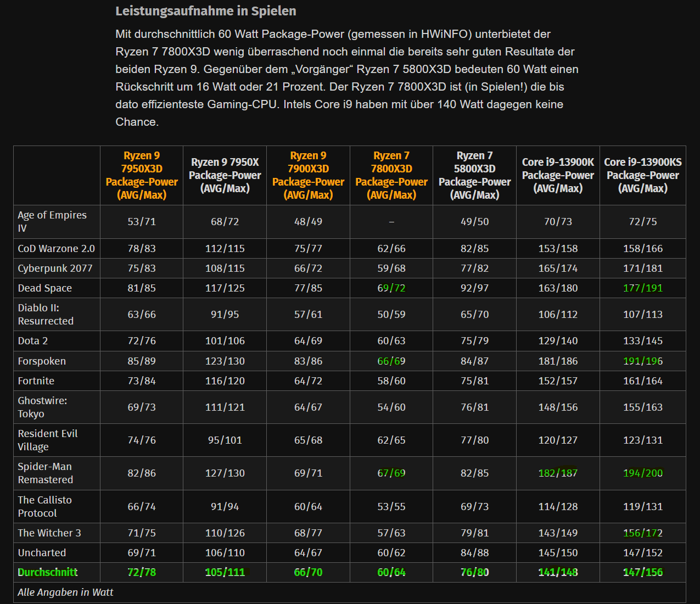Click the "Spider-Man Remastered" row label
The width and height of the screenshot is (700, 604).
tap(45, 473)
